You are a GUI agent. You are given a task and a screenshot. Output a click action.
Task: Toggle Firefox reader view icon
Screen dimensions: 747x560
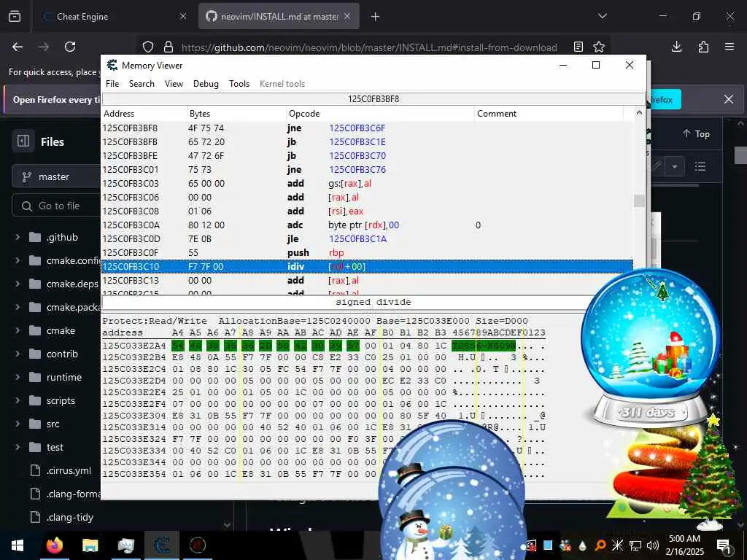578,47
